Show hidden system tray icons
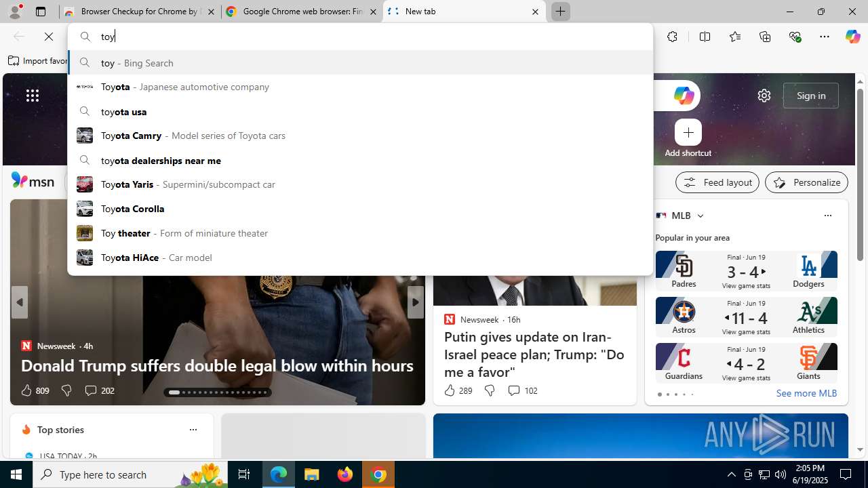The image size is (868, 488). [x=731, y=474]
